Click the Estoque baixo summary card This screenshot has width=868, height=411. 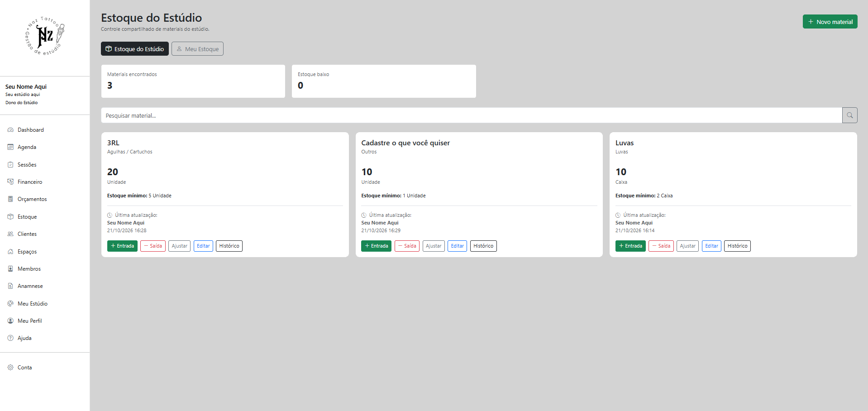(384, 81)
